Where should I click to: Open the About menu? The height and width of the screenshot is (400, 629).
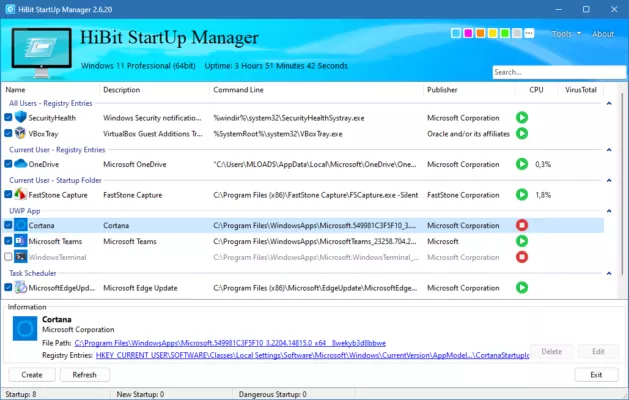(x=603, y=34)
